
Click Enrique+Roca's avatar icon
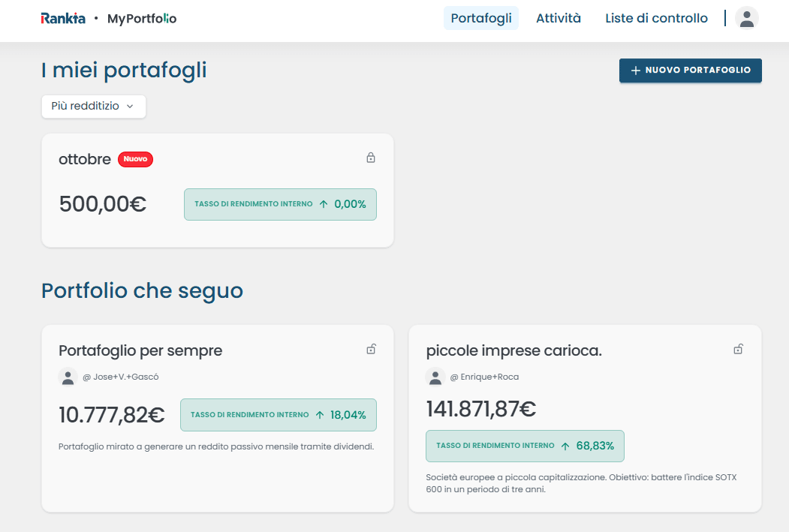[435, 377]
